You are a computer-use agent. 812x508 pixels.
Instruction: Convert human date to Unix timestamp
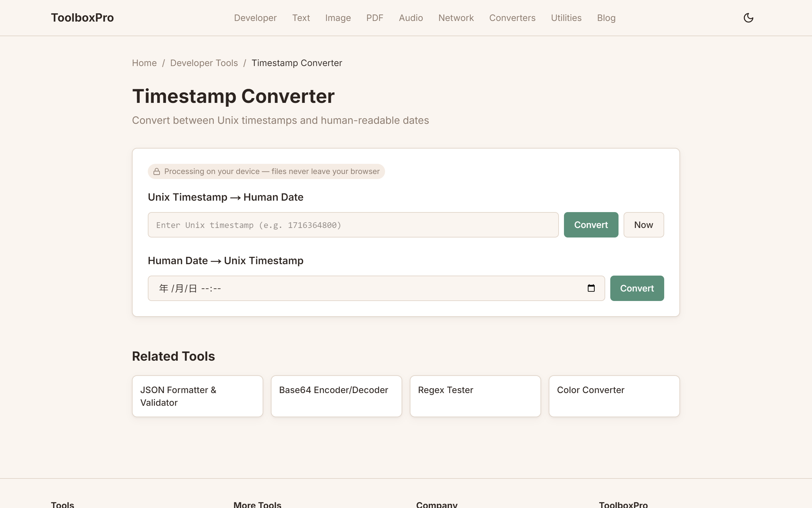(637, 288)
